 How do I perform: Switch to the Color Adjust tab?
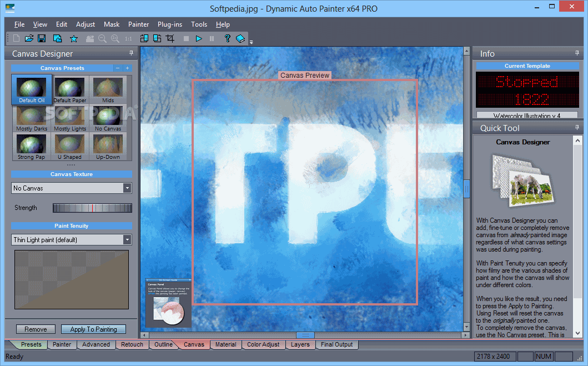(263, 345)
